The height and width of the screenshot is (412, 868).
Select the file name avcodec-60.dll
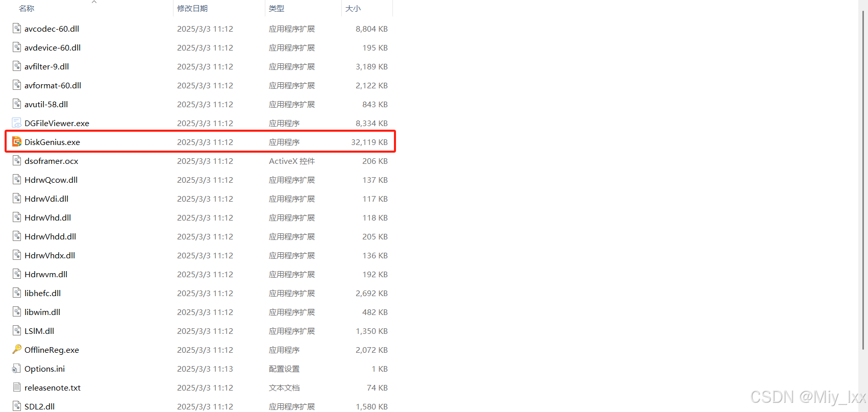52,29
